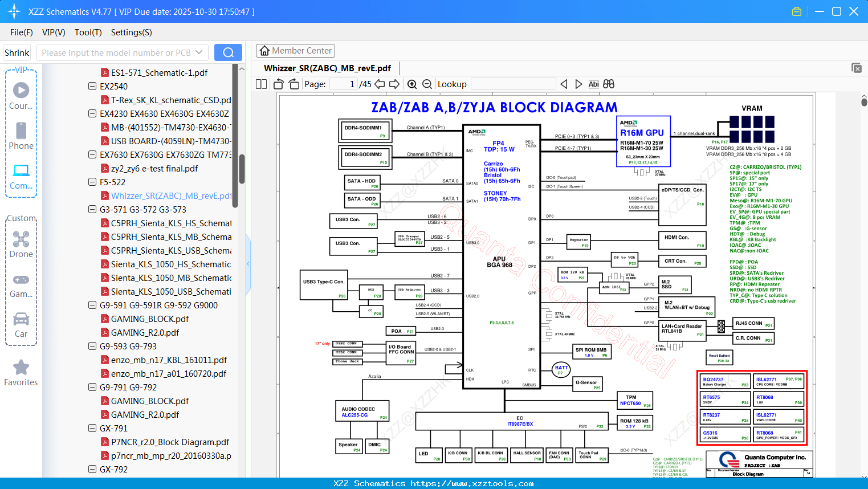Collapse the EX7630 EX7630G tree node
The width and height of the screenshot is (868, 489).
[x=92, y=154]
